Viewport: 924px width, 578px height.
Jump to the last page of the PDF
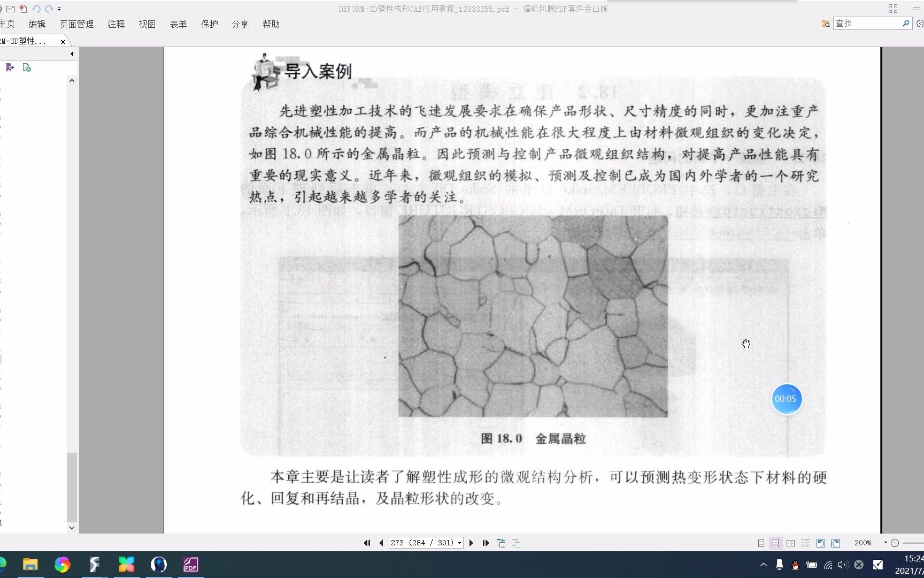[x=486, y=543]
